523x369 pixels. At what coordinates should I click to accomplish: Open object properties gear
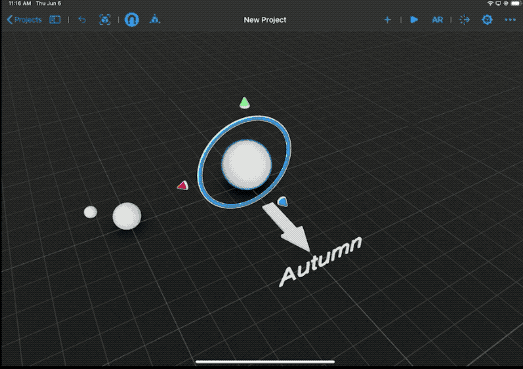tap(487, 20)
